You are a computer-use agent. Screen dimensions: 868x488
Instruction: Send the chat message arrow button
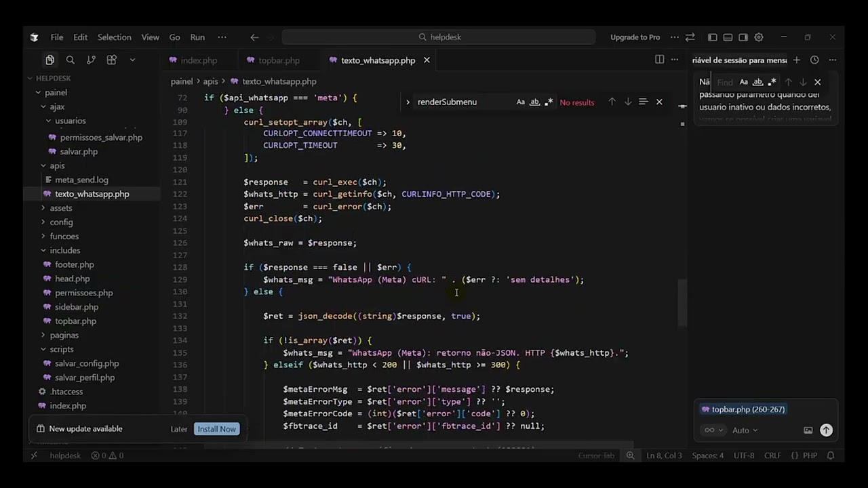[x=826, y=430]
